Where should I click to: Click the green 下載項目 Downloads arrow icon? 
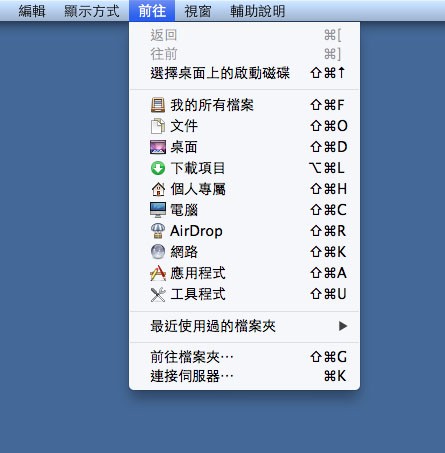coord(158,168)
